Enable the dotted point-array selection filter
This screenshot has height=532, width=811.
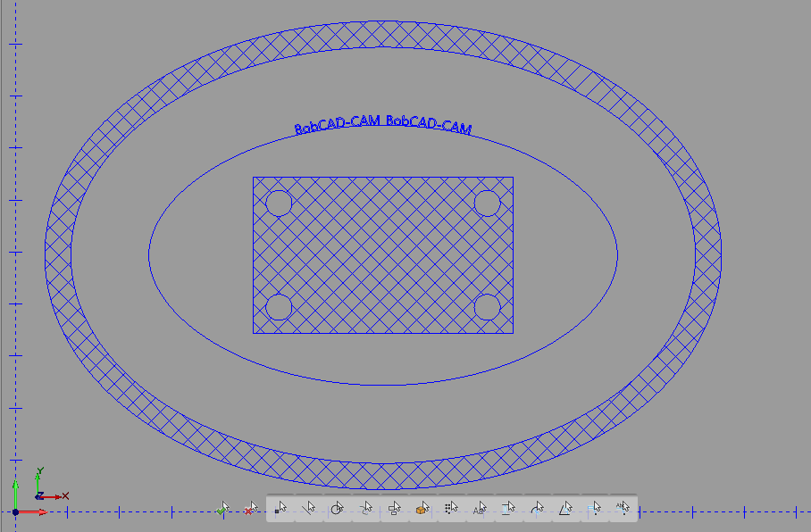pos(451,508)
